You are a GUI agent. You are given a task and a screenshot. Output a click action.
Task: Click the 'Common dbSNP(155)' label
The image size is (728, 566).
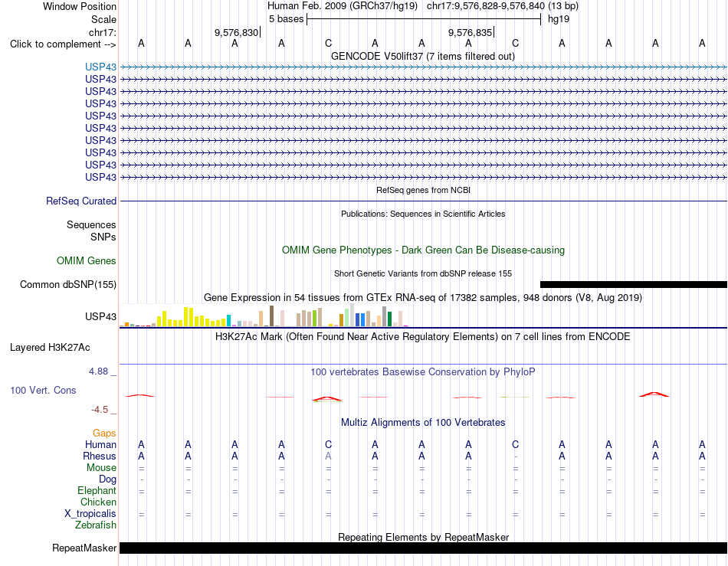(x=67, y=284)
